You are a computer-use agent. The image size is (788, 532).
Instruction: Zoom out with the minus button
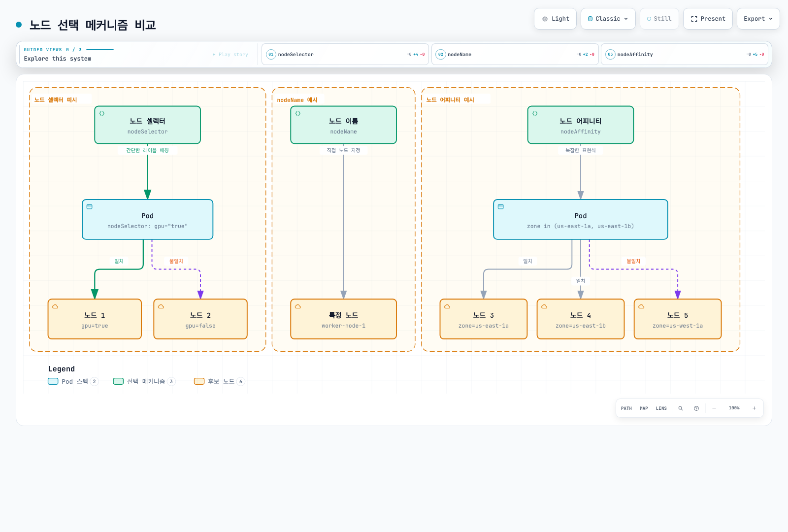pos(714,408)
